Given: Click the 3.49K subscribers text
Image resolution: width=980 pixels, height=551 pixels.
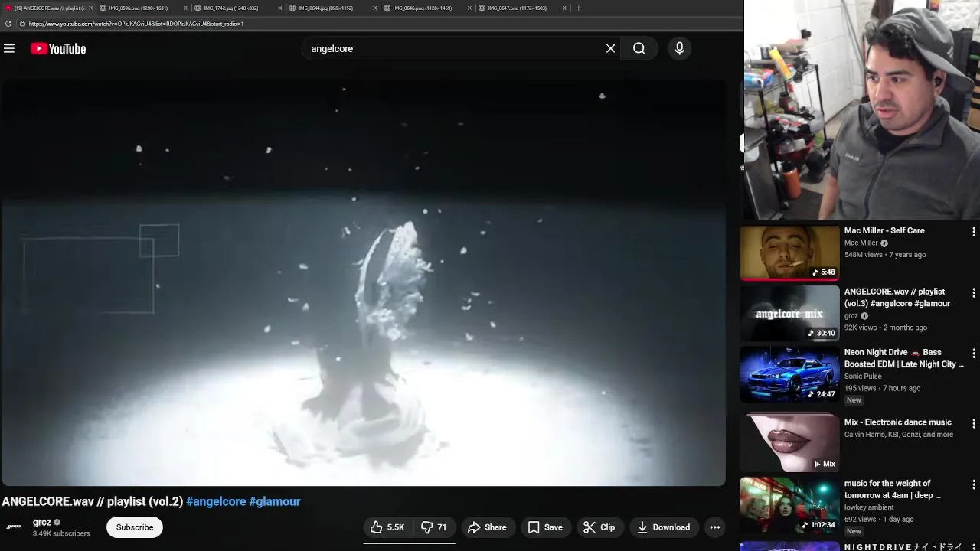Looking at the screenshot, I should pos(61,533).
